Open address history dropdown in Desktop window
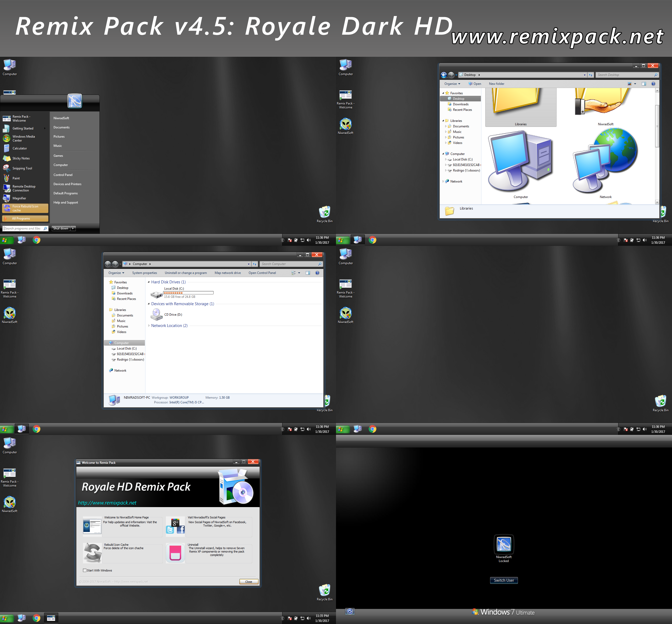The width and height of the screenshot is (672, 624). 585,75
